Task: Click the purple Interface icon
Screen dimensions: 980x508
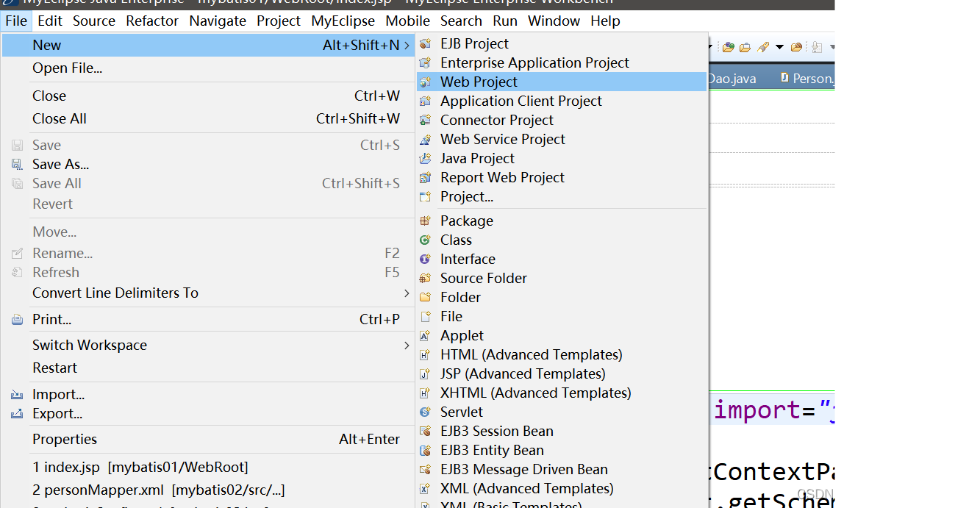Action: point(425,260)
